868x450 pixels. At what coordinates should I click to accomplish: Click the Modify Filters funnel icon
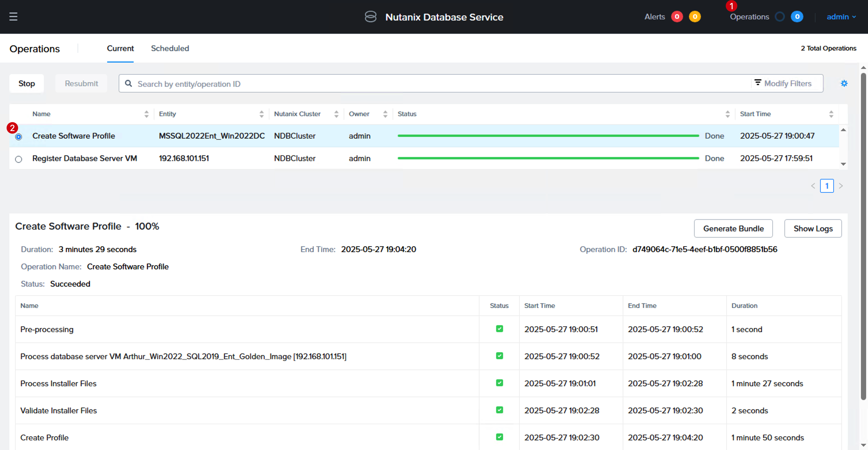[757, 83]
